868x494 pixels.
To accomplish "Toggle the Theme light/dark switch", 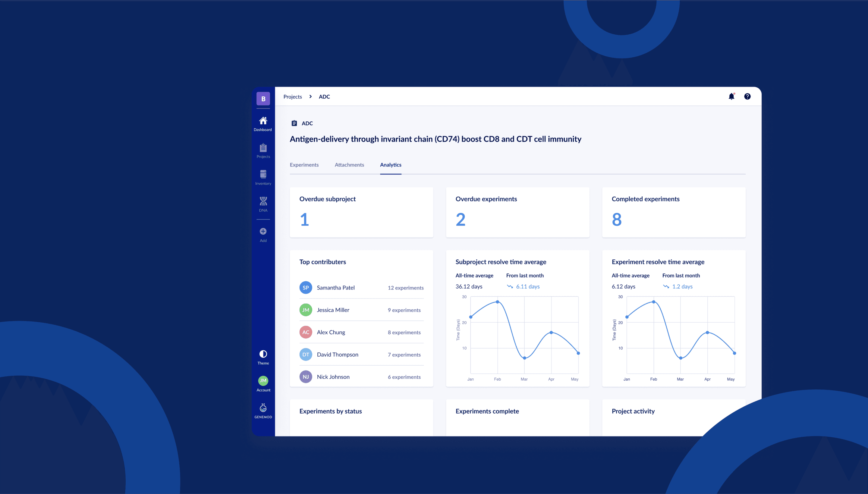I will click(x=263, y=354).
